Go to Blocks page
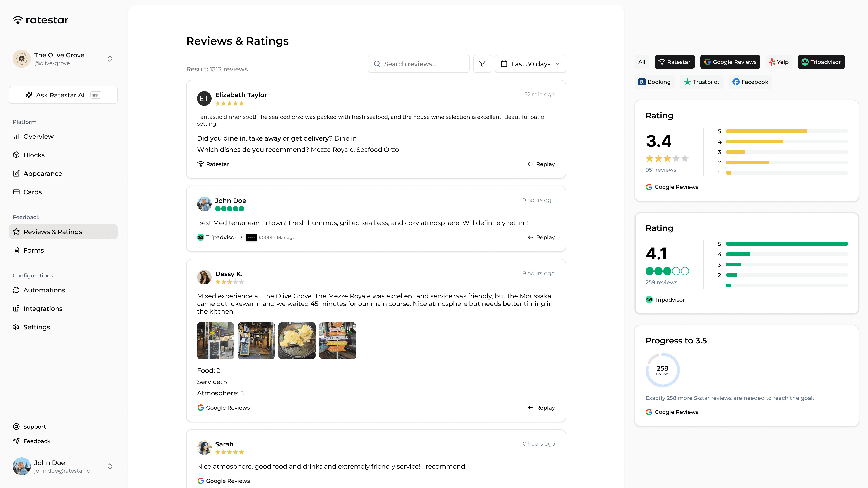Image resolution: width=868 pixels, height=488 pixels. pyautogui.click(x=34, y=155)
